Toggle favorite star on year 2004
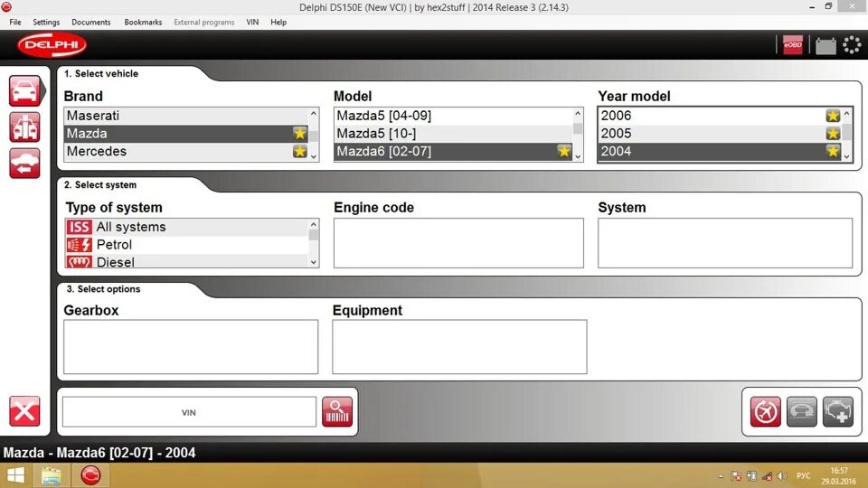The width and height of the screenshot is (868, 488). 833,151
